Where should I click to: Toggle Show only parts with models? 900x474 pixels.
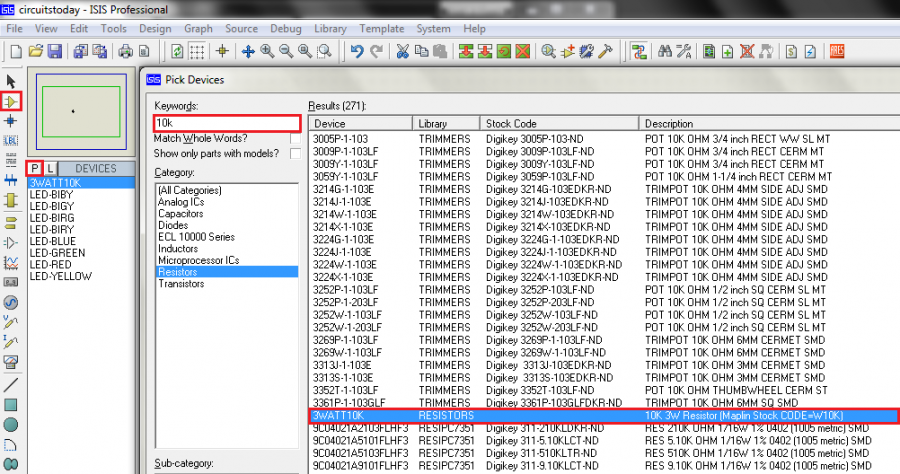click(x=295, y=154)
